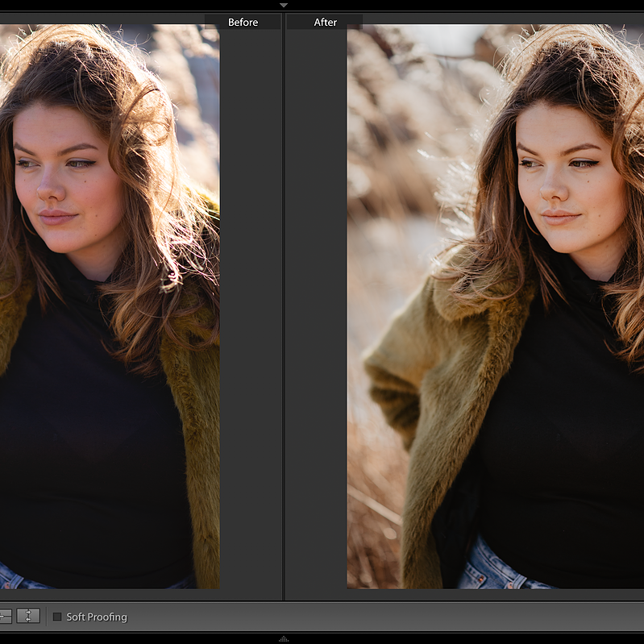The width and height of the screenshot is (644, 644).
Task: Click the Before view label
Action: coord(243,23)
